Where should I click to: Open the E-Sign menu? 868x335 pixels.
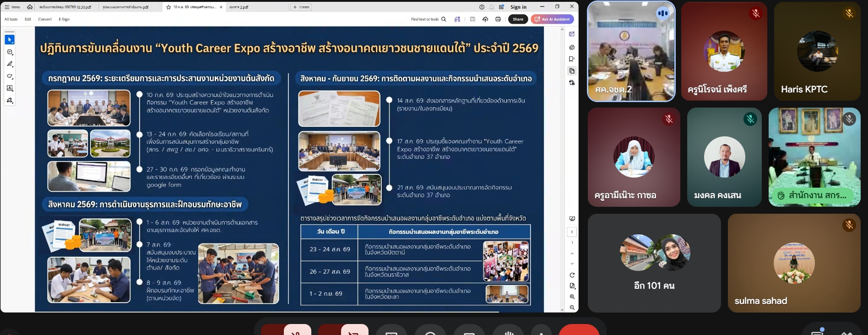64,19
